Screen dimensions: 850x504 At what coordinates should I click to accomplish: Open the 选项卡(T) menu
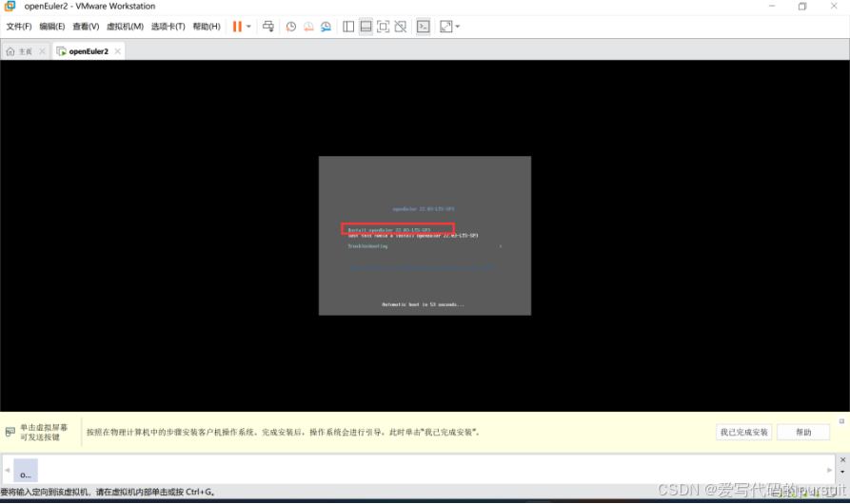(168, 27)
